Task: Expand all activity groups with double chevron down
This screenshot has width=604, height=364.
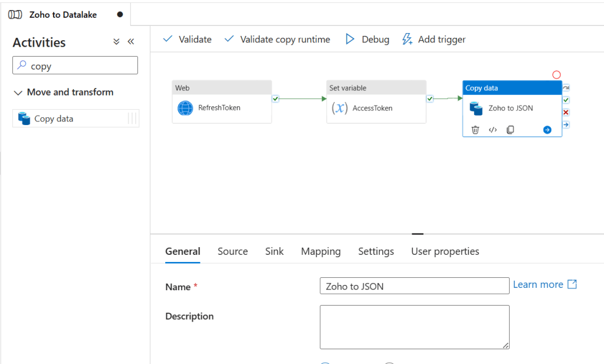Action: coord(116,42)
